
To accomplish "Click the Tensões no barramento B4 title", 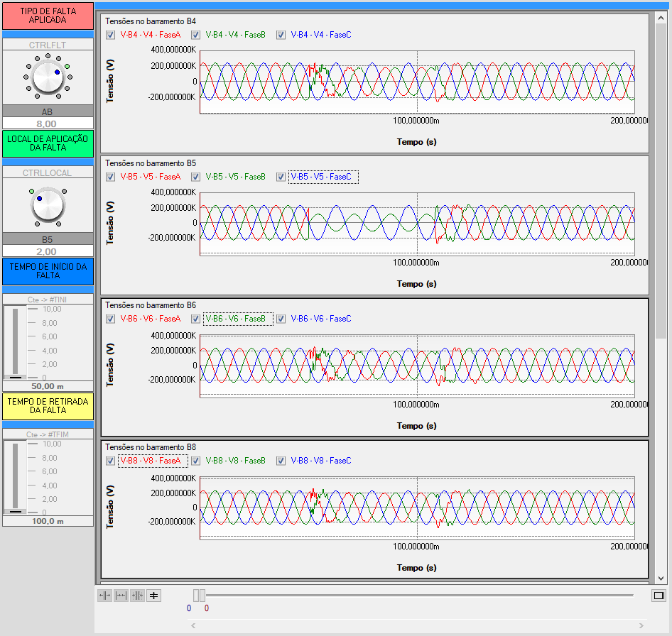I will pos(151,21).
